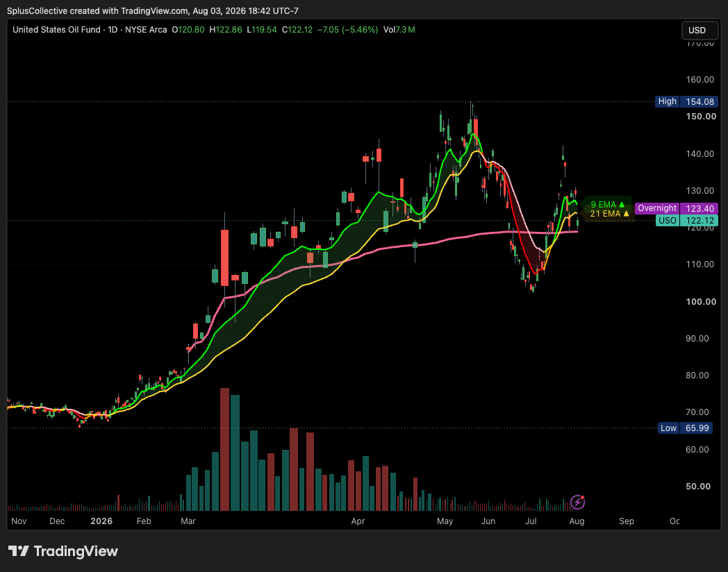Click the 2026 label on time axis
This screenshot has height=572, width=728.
coord(101,521)
